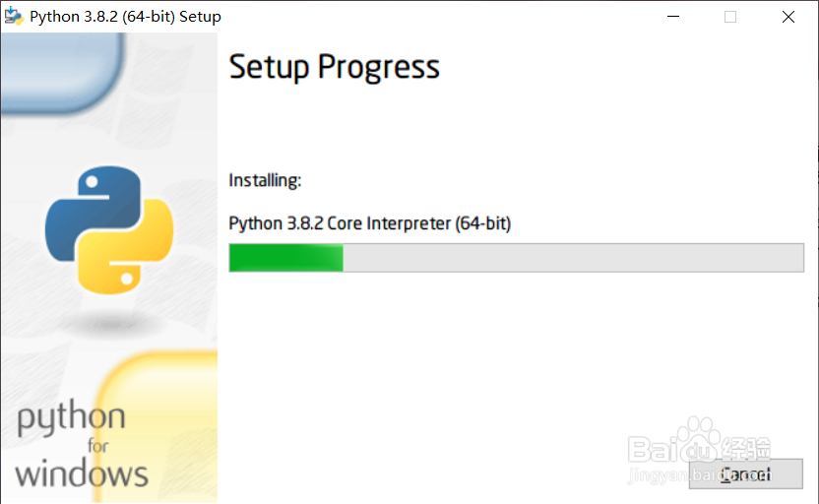Click the disabled maximize window button
819x504 pixels.
click(x=730, y=17)
